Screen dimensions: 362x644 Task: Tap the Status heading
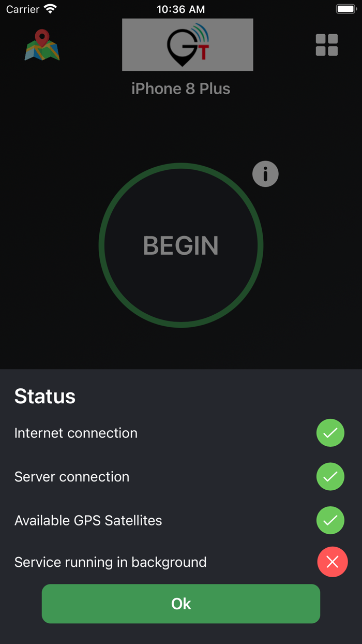point(45,396)
